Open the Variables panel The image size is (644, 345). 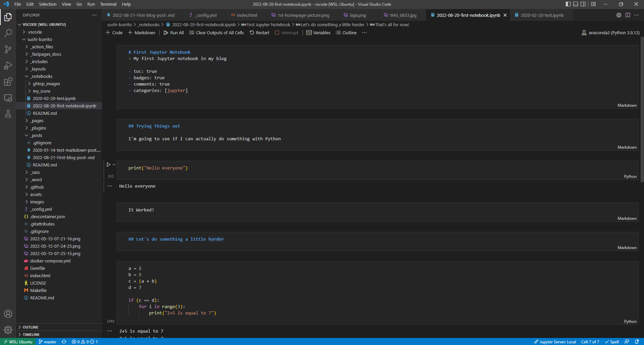[x=318, y=33]
